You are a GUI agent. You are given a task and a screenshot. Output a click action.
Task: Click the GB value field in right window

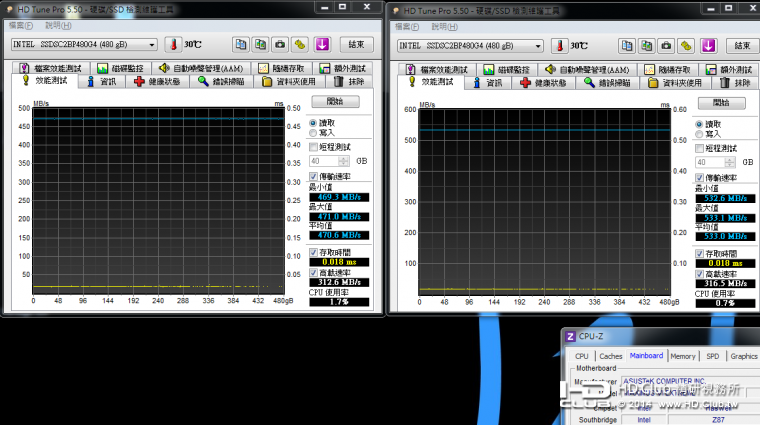coord(710,162)
